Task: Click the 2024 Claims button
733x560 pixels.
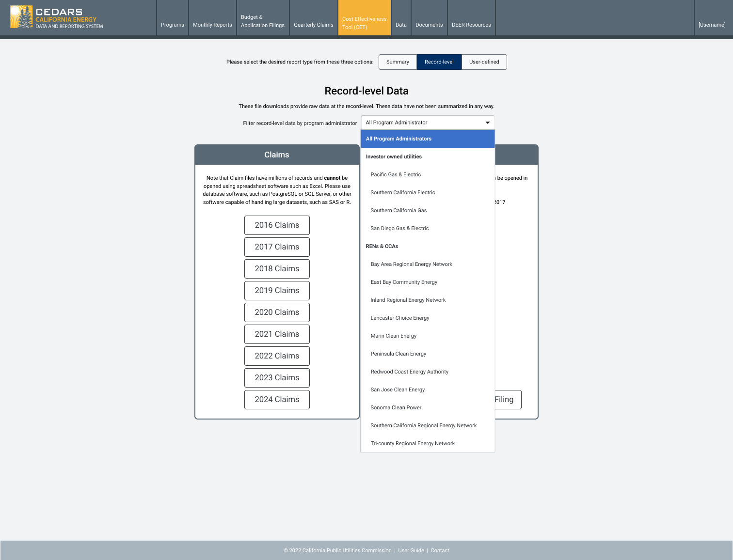Action: point(277,400)
